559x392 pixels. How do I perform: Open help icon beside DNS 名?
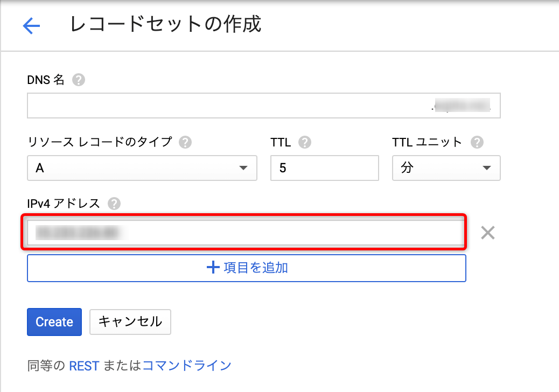coord(79,80)
